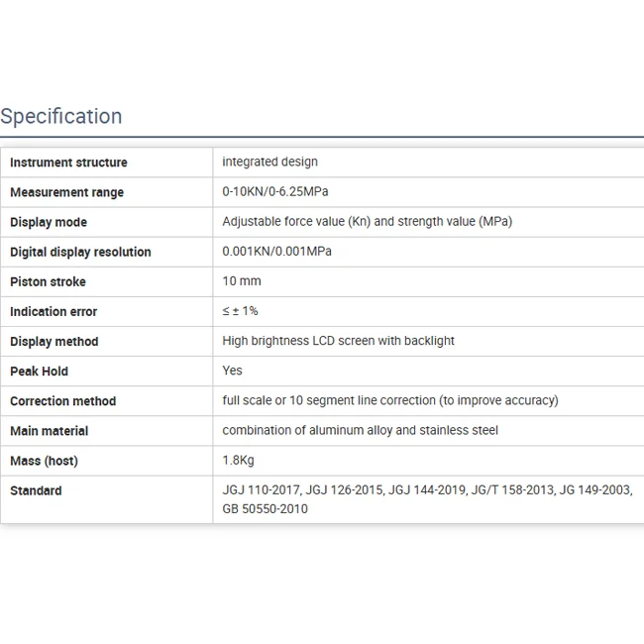
Task: Select the Peak Hold label
Action: [39, 371]
